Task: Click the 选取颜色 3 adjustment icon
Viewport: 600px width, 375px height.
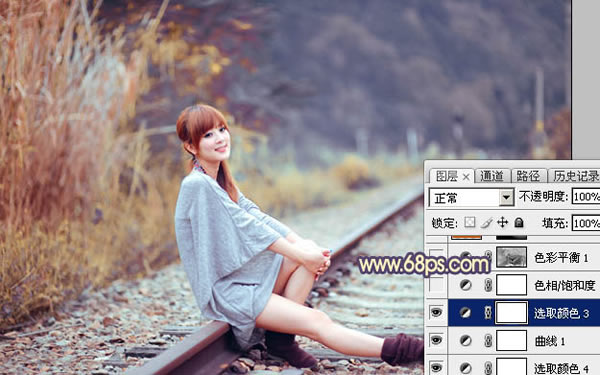Action: [465, 313]
